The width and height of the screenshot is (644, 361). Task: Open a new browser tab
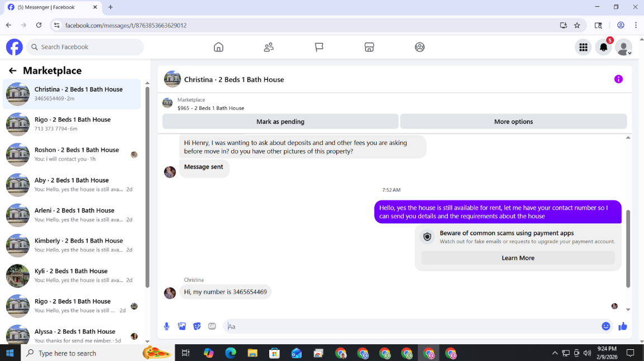click(111, 7)
